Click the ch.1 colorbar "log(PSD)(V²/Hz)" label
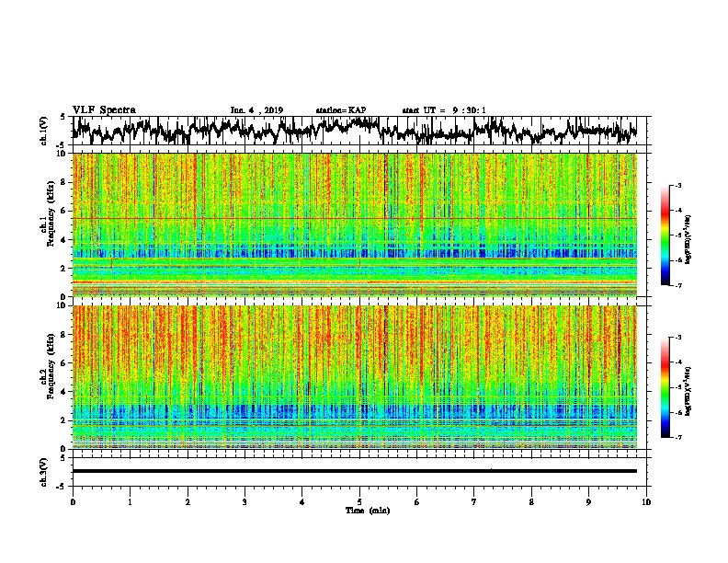728x563 pixels. (688, 239)
